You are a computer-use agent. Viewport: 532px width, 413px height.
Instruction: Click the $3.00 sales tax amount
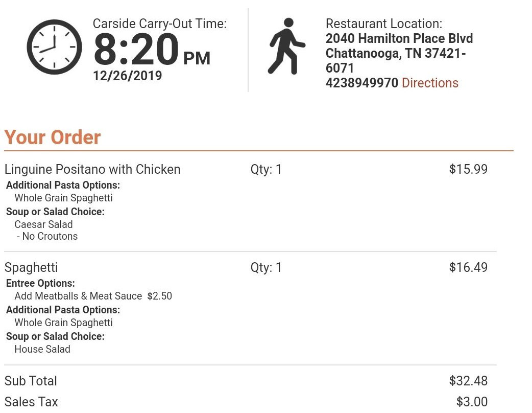(x=472, y=402)
